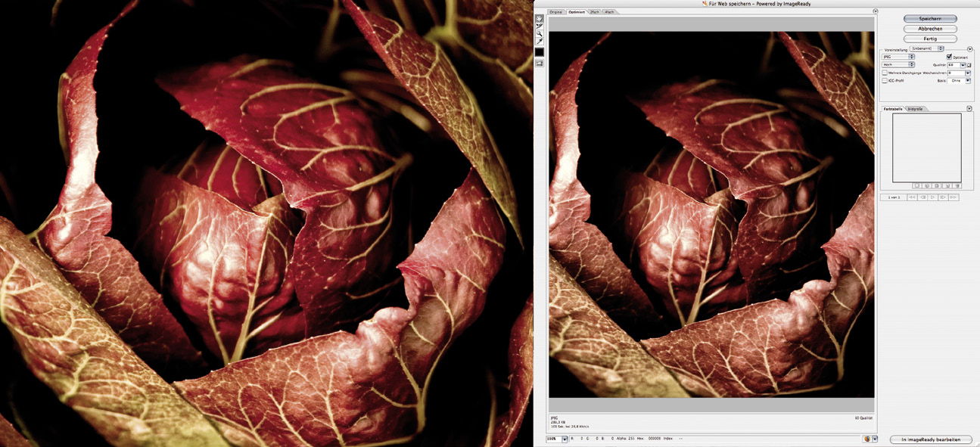Open the 2fach preview tab

pyautogui.click(x=594, y=12)
